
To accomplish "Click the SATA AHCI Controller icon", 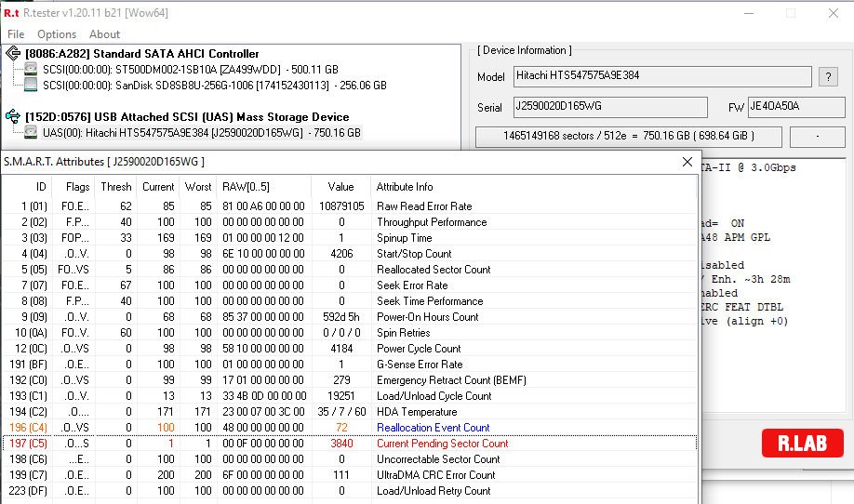I will (13, 54).
